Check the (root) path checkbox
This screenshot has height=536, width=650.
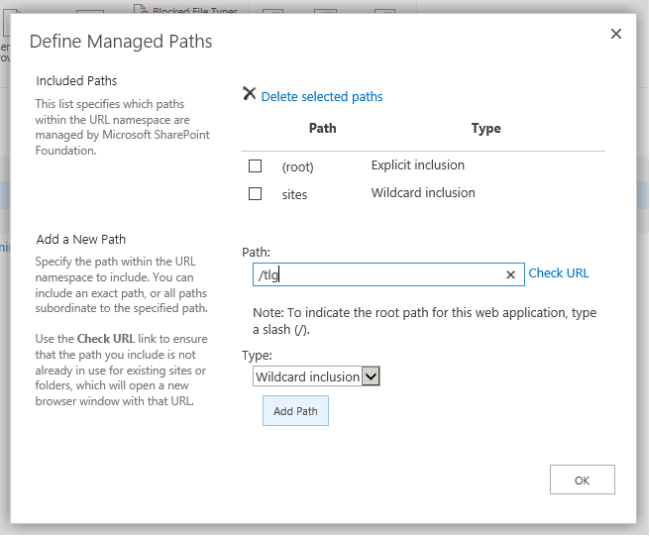point(255,167)
